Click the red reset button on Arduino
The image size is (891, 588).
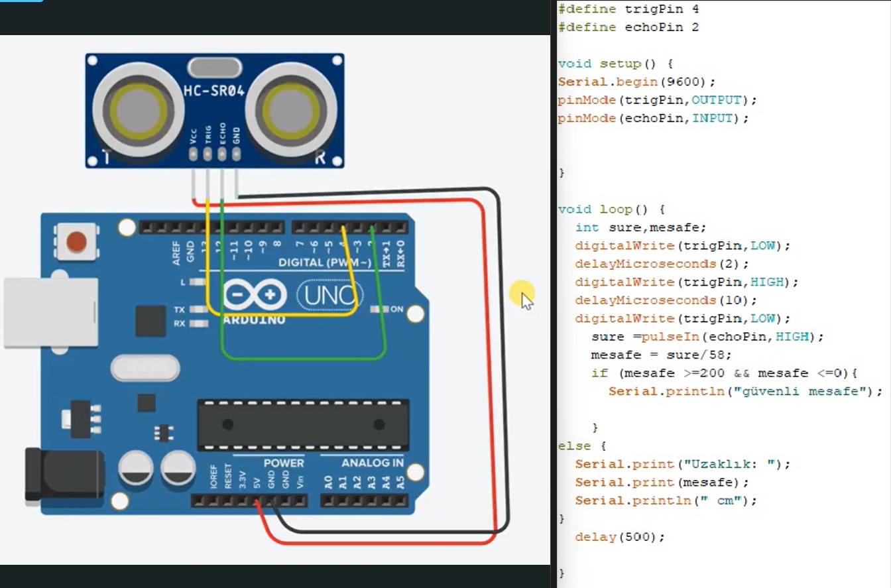coord(76,241)
